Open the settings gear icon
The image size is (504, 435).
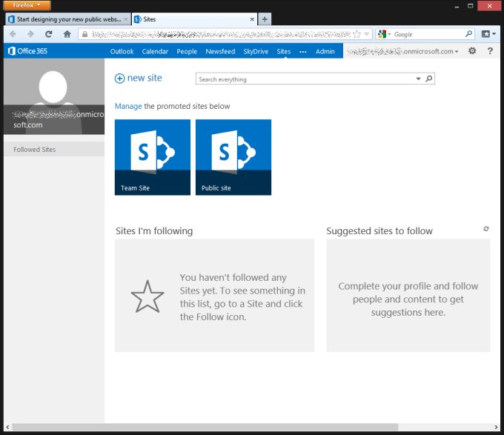472,51
